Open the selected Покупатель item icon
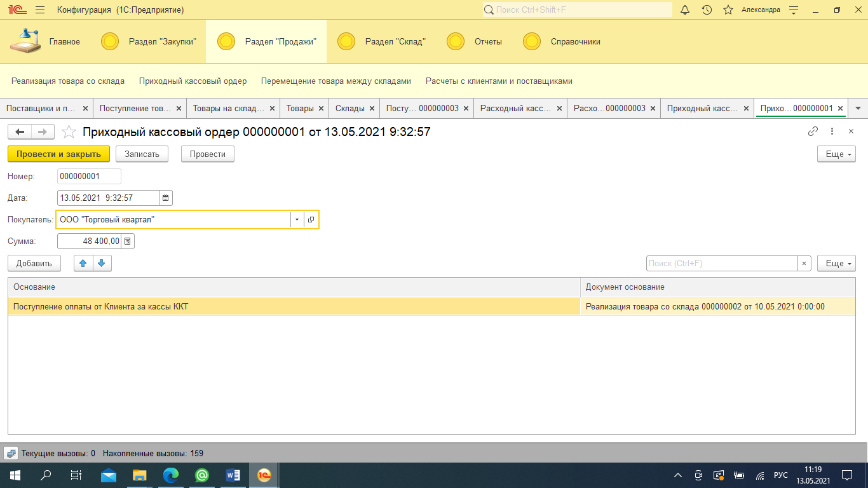The width and height of the screenshot is (868, 488). (x=311, y=219)
